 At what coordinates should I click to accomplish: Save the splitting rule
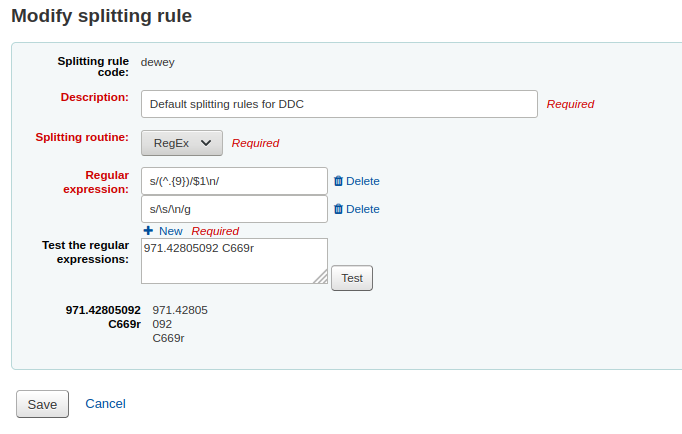42,404
